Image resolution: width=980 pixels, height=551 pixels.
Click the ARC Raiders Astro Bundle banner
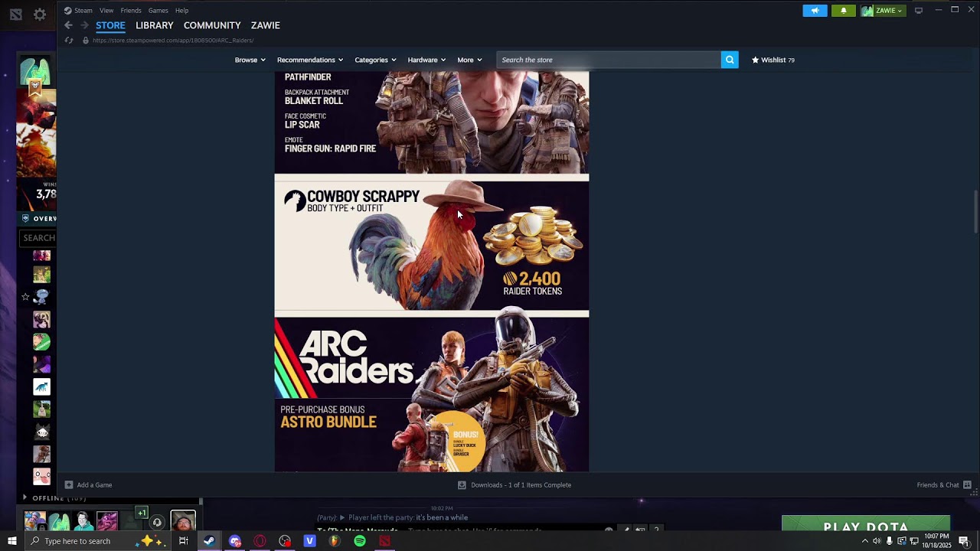click(x=432, y=394)
